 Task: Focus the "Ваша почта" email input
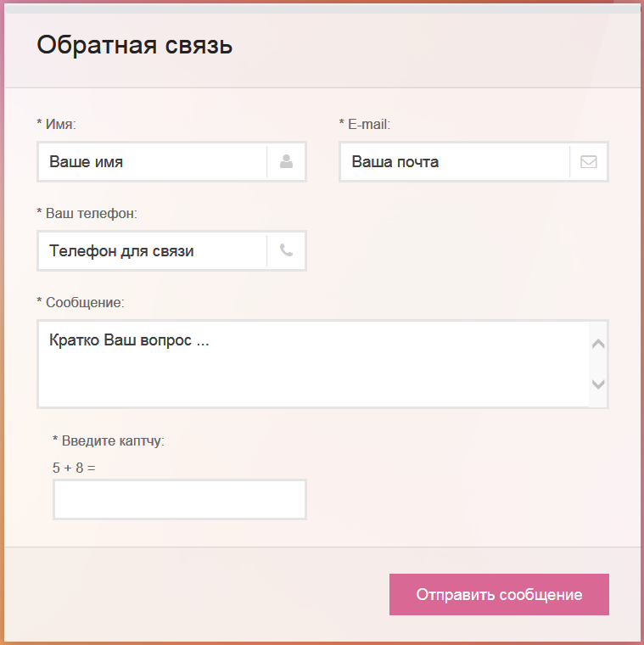click(455, 161)
